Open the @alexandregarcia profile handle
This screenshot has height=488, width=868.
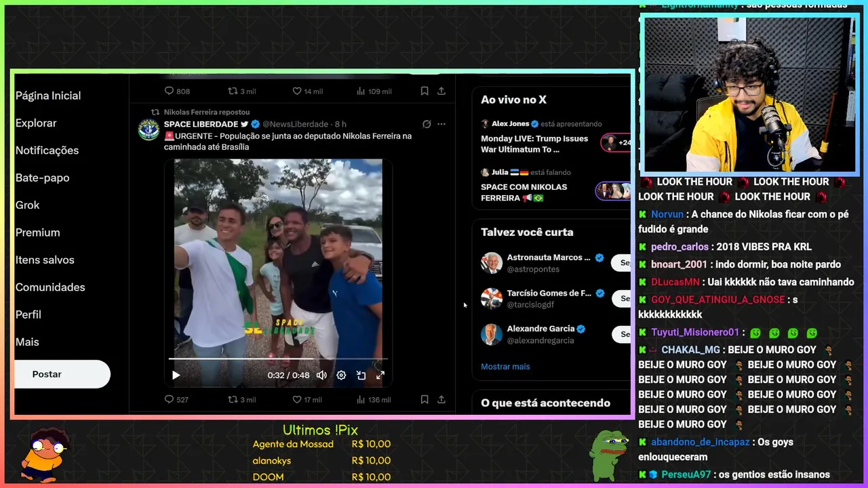(540, 340)
